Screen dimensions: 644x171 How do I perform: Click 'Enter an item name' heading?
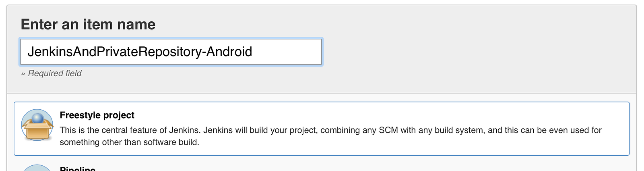88,25
